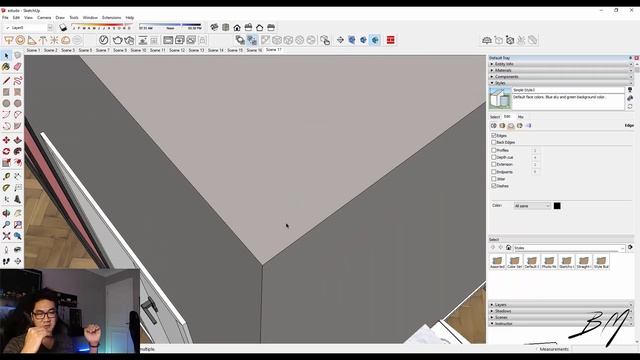Select the arrow Select tool
The height and width of the screenshot is (360, 640).
[6, 56]
